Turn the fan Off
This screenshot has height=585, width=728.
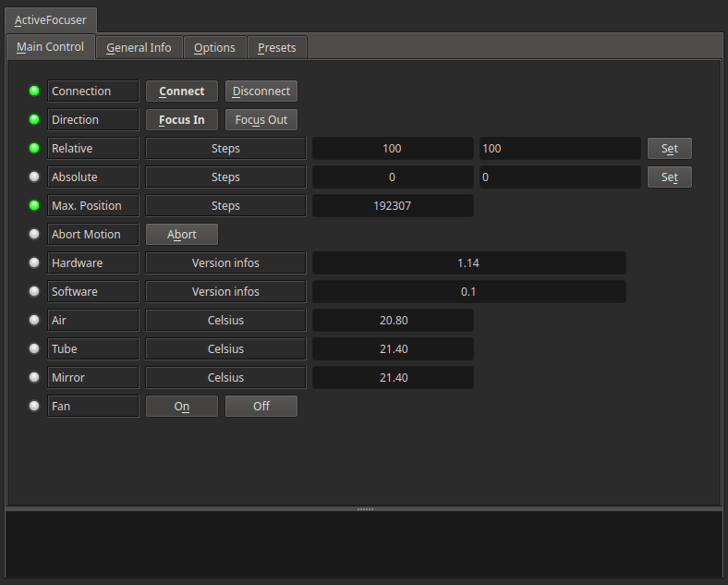pyautogui.click(x=261, y=407)
